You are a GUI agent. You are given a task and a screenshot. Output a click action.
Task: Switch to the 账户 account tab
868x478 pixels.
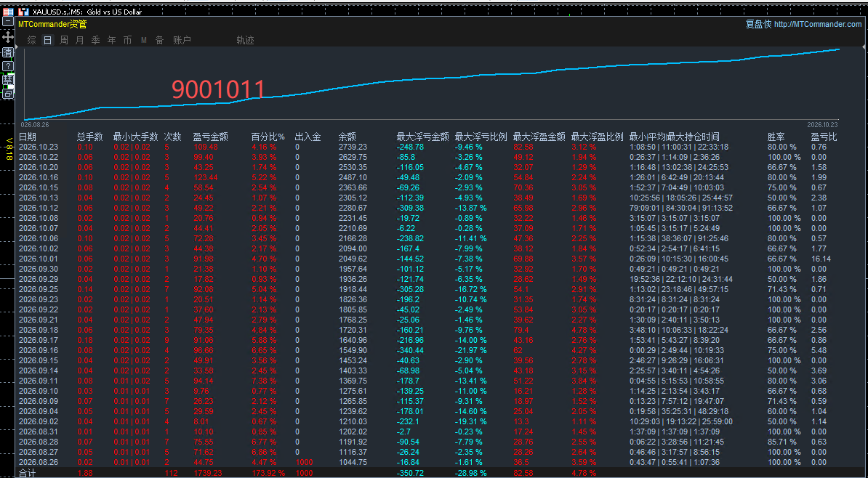(182, 41)
